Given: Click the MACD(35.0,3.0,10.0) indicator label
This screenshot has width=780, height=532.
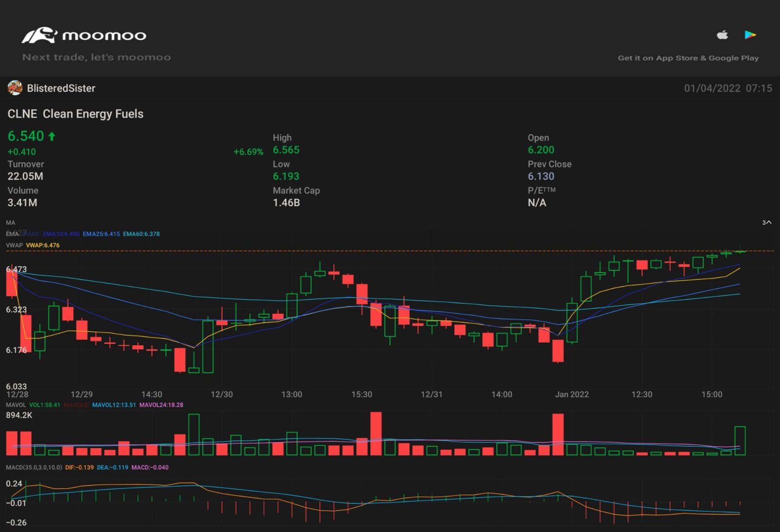Looking at the screenshot, I should (34, 467).
